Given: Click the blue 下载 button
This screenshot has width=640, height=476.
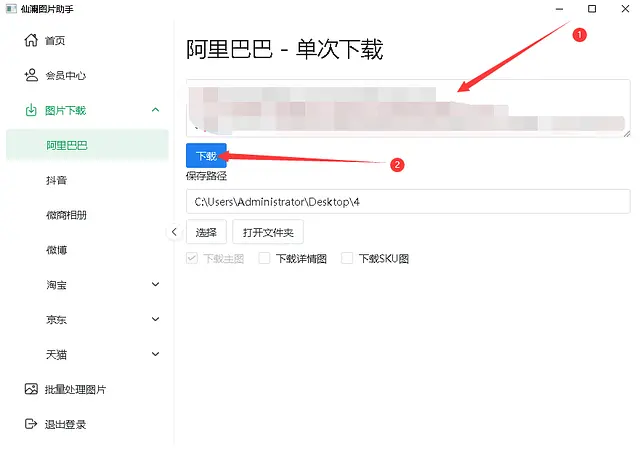Looking at the screenshot, I should pyautogui.click(x=206, y=156).
